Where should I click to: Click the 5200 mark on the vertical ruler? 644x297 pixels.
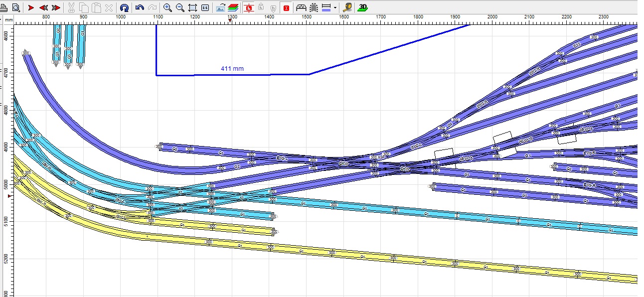point(5,260)
